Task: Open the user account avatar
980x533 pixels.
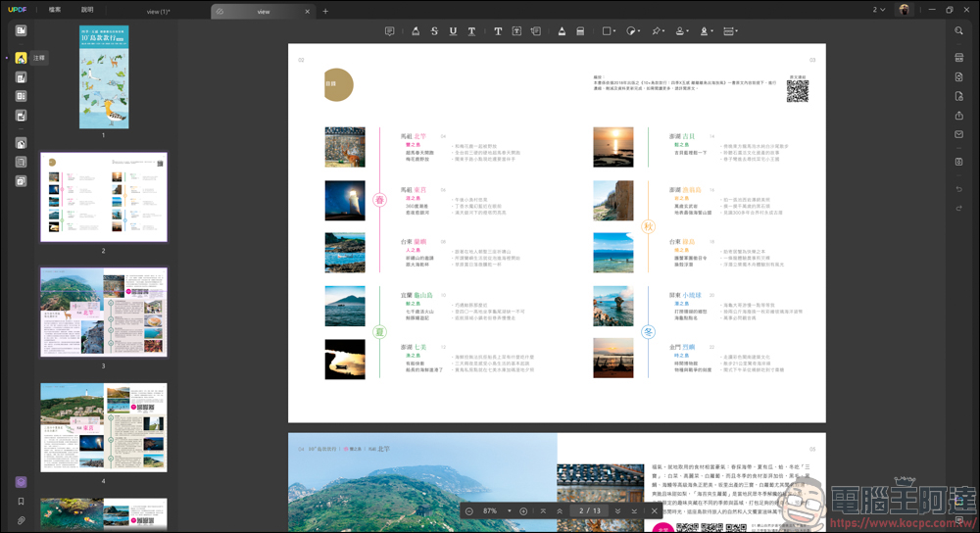Action: pyautogui.click(x=904, y=10)
